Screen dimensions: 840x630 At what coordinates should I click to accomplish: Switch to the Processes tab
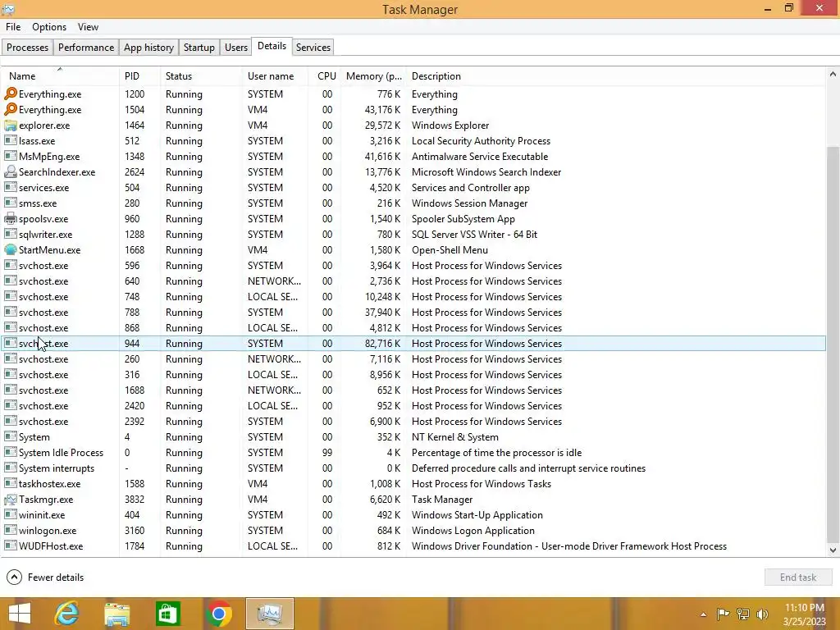27,47
